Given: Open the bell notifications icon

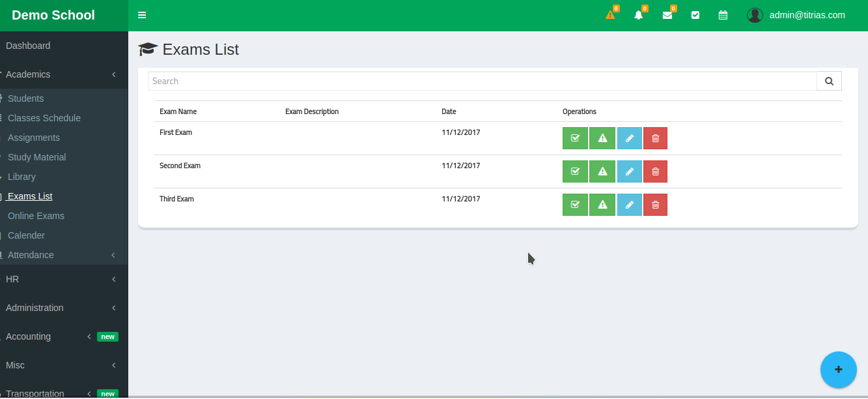Looking at the screenshot, I should (x=639, y=15).
